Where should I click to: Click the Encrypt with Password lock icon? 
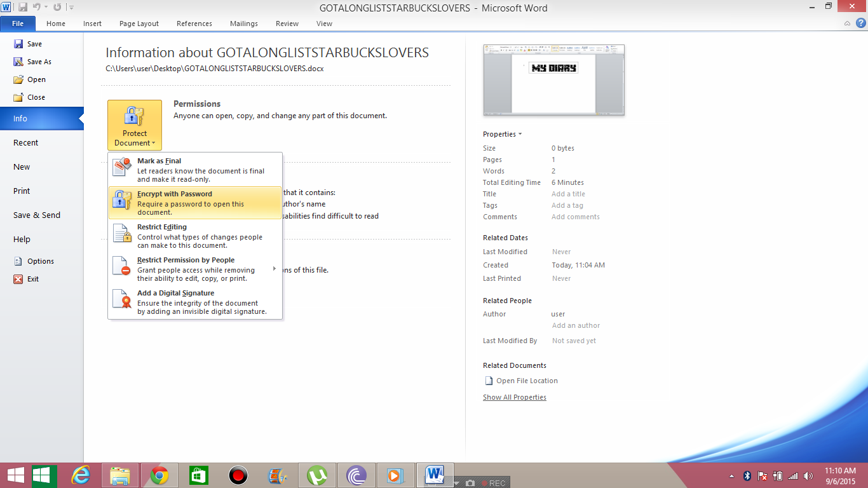pyautogui.click(x=122, y=200)
